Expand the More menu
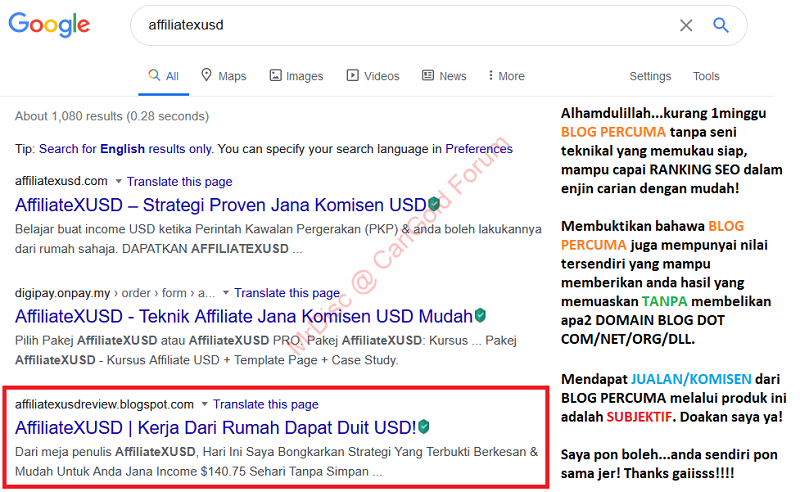The image size is (800, 492). click(506, 76)
